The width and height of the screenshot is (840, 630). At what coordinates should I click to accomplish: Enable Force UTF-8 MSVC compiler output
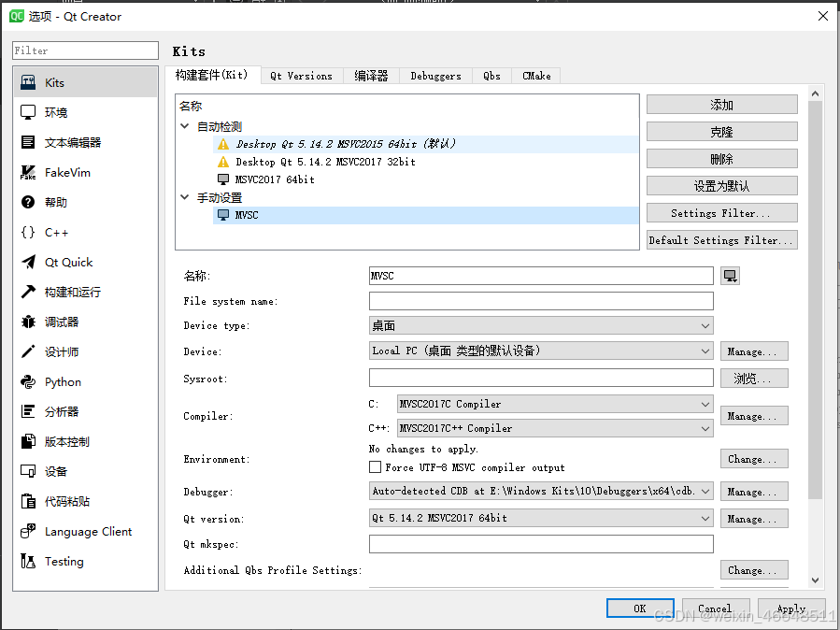tap(375, 467)
